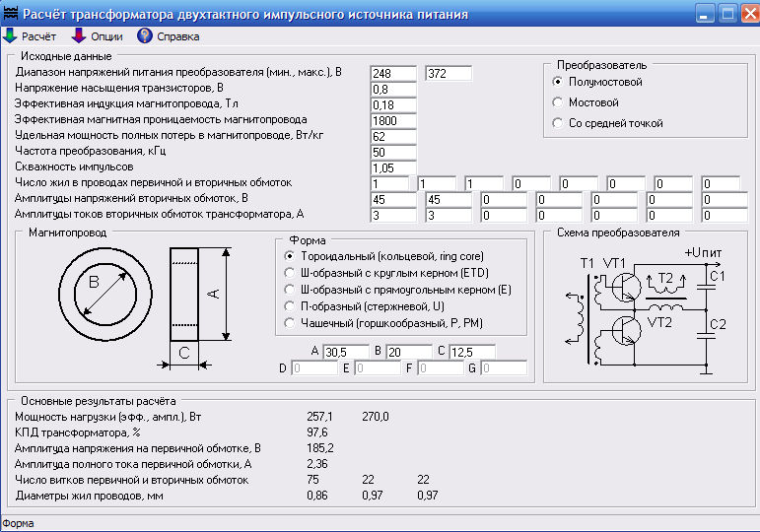The height and width of the screenshot is (532, 760).
Task: Click label Частота преобразования, кГц
Action: 90,151
